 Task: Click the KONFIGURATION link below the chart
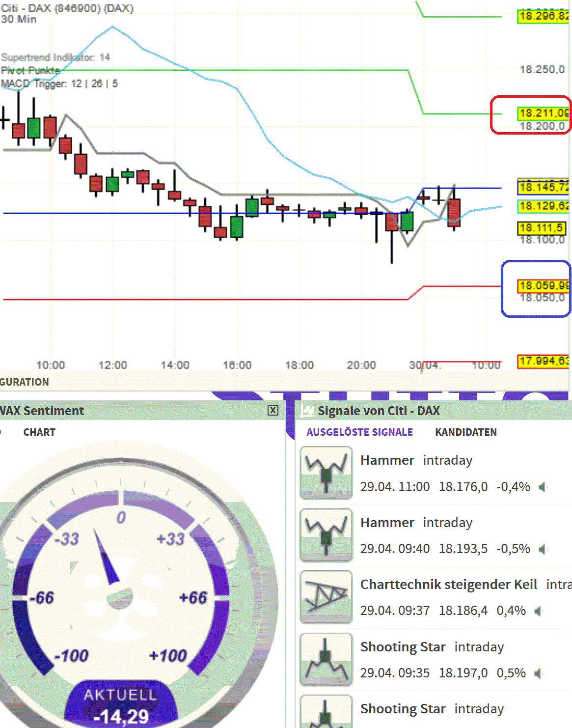(x=24, y=382)
